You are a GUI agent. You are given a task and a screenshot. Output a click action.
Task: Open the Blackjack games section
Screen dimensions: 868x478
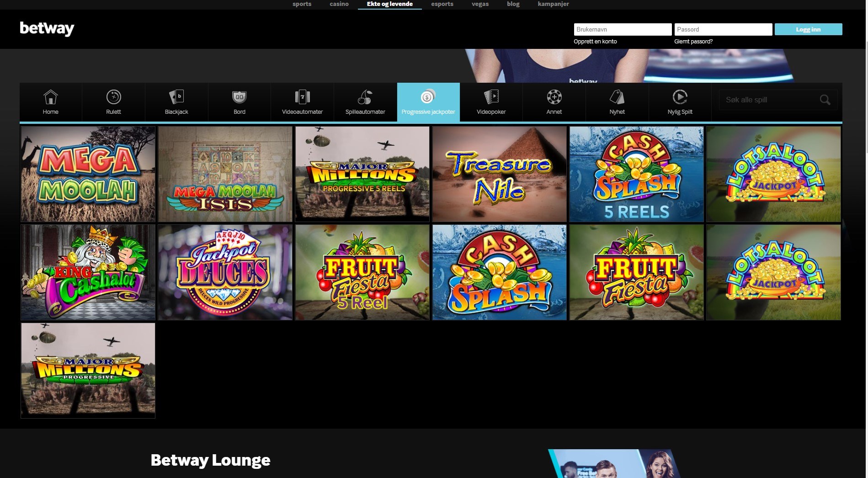point(176,101)
